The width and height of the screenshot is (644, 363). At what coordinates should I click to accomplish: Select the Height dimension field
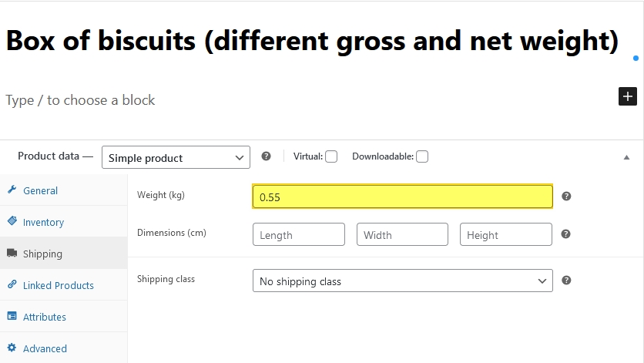click(505, 234)
